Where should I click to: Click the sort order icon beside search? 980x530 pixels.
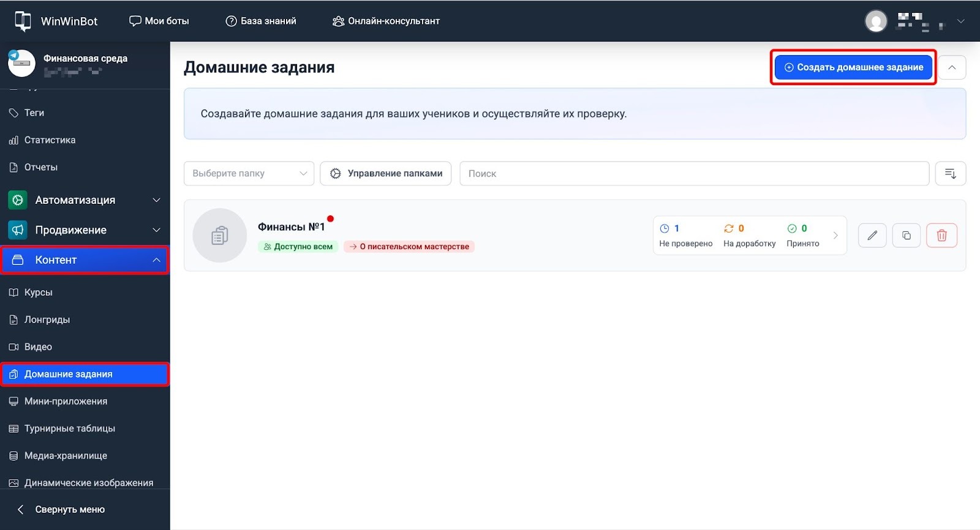tap(950, 174)
